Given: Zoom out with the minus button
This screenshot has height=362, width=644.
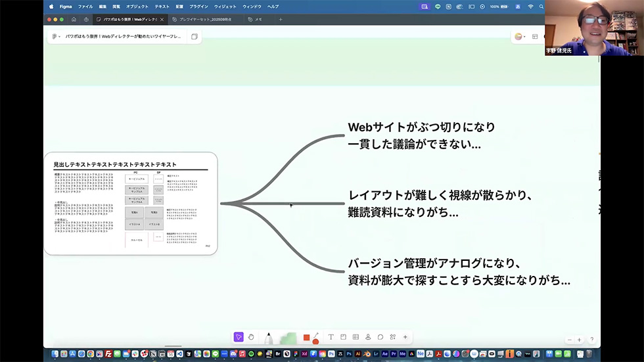Looking at the screenshot, I should pyautogui.click(x=569, y=340).
